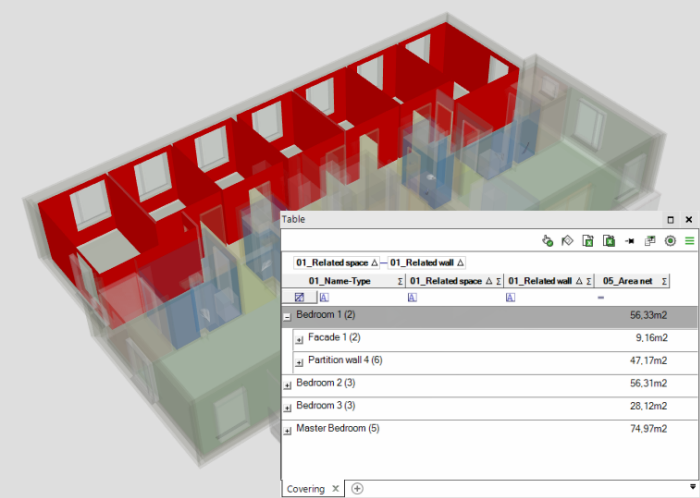
Task: Click the sigma icon on 01_Related wall header
Action: [x=589, y=281]
